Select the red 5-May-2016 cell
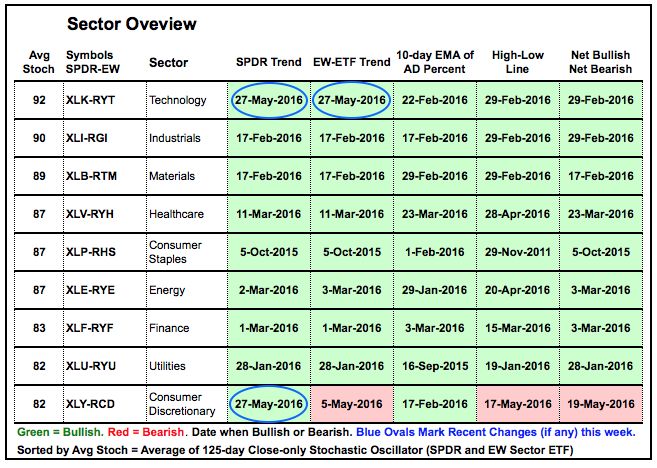 [352, 404]
